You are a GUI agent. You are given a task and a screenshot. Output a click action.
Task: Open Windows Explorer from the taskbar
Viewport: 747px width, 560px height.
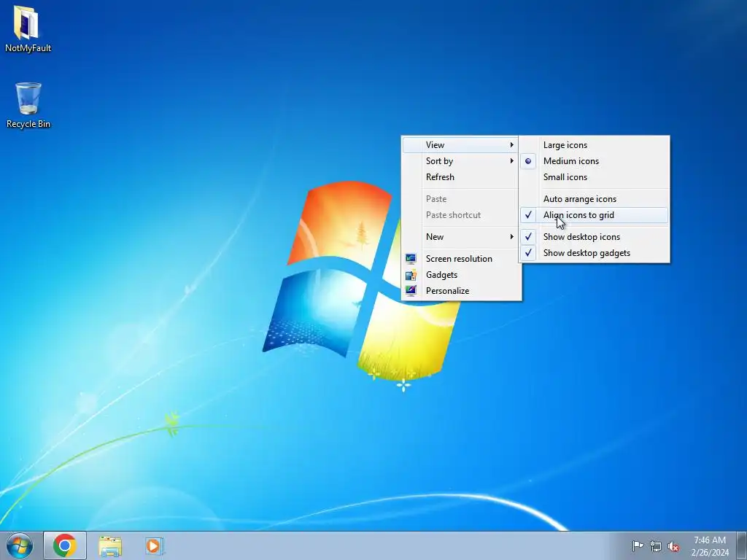110,546
